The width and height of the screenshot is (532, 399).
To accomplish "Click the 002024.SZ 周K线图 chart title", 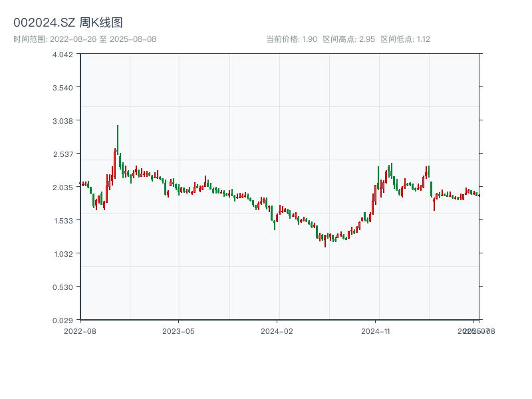I will pyautogui.click(x=68, y=23).
